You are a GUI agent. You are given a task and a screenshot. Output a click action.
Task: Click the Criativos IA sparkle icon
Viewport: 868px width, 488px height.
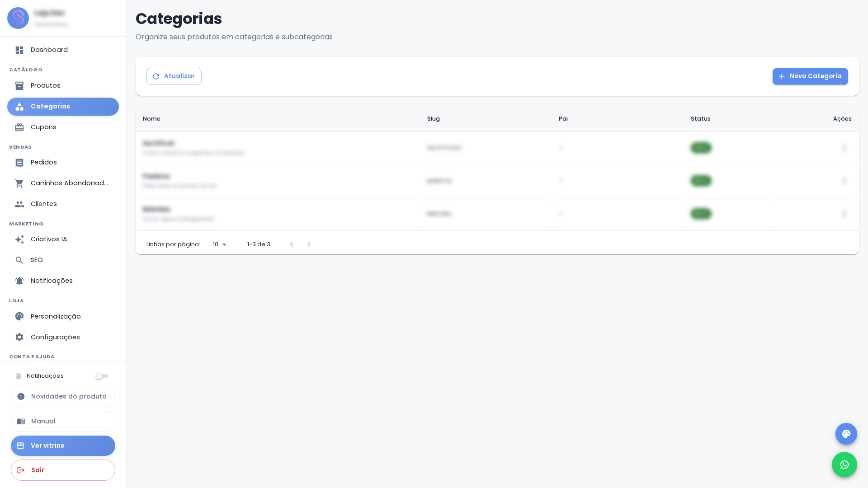[x=19, y=239]
